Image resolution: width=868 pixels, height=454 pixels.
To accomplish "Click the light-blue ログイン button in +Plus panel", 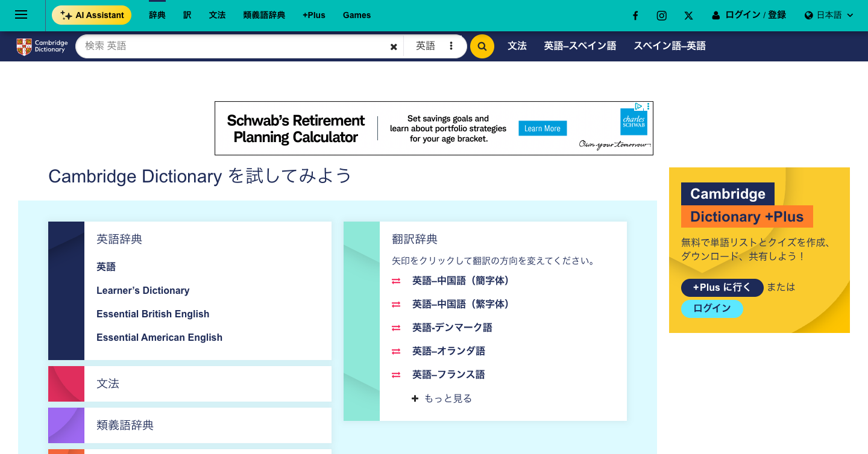I will click(x=712, y=308).
